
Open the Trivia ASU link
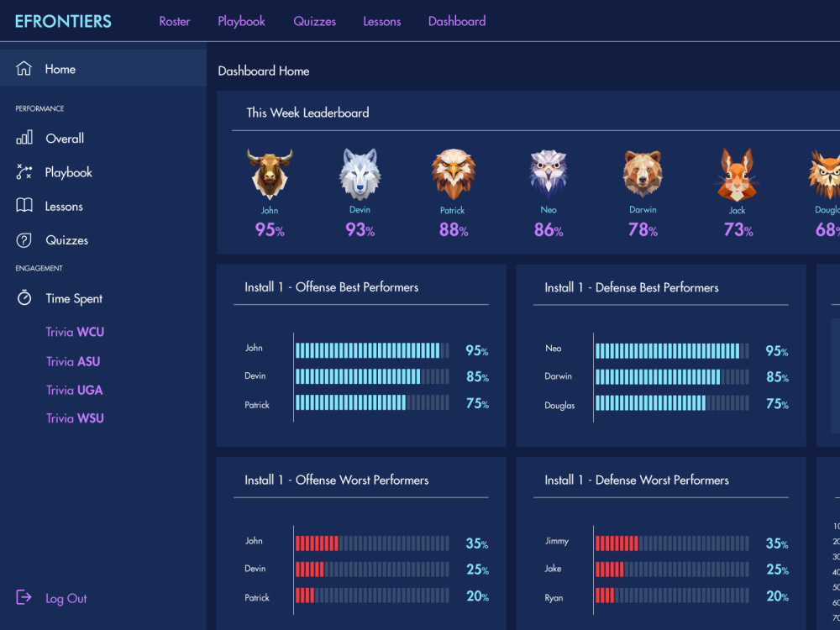(73, 361)
